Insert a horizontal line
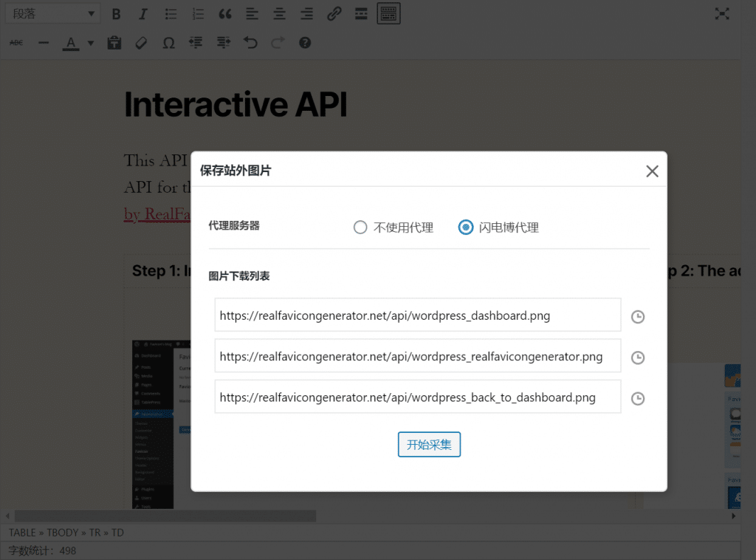Viewport: 756px width, 560px height. tap(44, 42)
